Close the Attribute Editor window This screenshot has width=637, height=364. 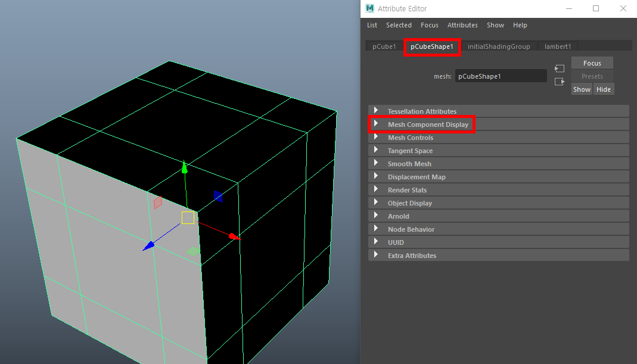[623, 8]
